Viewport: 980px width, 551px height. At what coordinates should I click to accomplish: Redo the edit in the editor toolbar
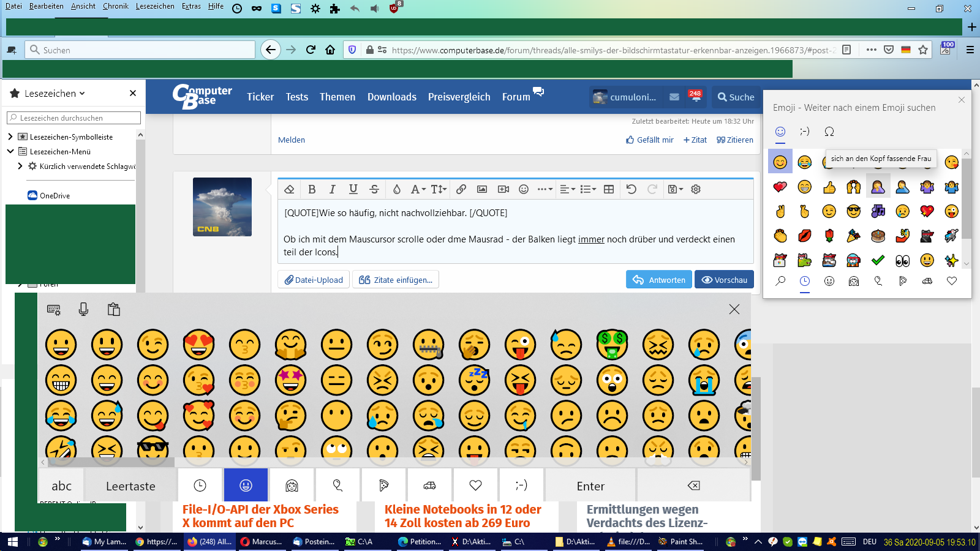652,189
